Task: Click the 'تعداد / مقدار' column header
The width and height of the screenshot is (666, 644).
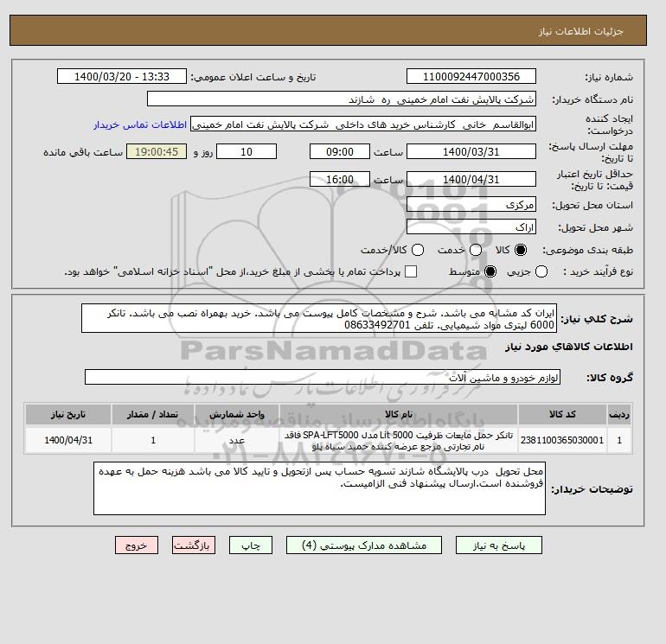Action: (153, 414)
